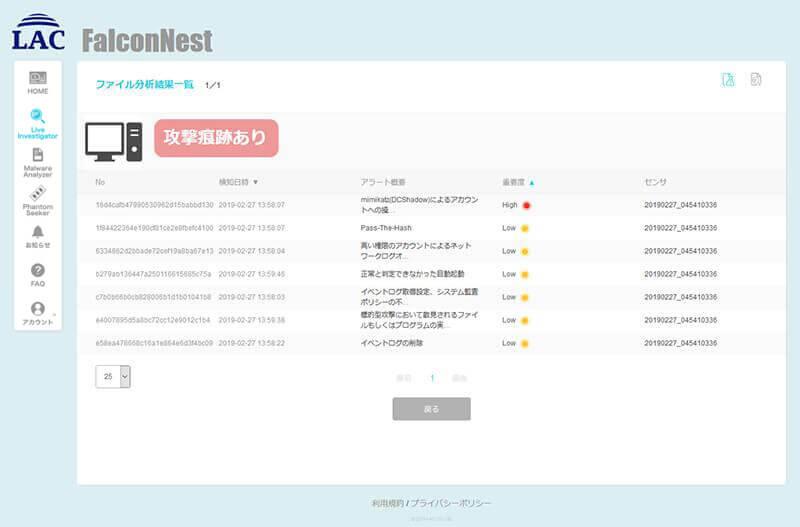Open the お知らせ notifications bell
The height and width of the screenshot is (527, 800).
pos(38,238)
